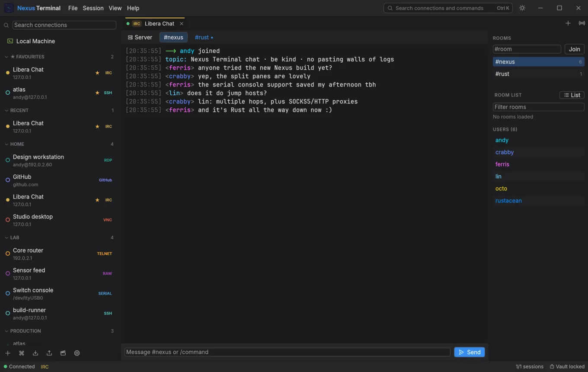The height and width of the screenshot is (372, 588).
Task: Click the IRC badge on the Libera Chat tab
Action: pyautogui.click(x=137, y=24)
